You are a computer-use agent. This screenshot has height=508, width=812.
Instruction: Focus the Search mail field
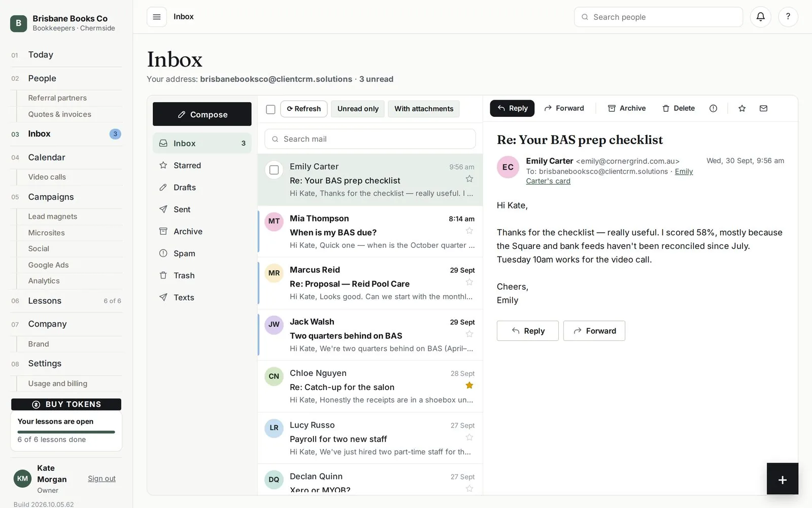coord(370,139)
